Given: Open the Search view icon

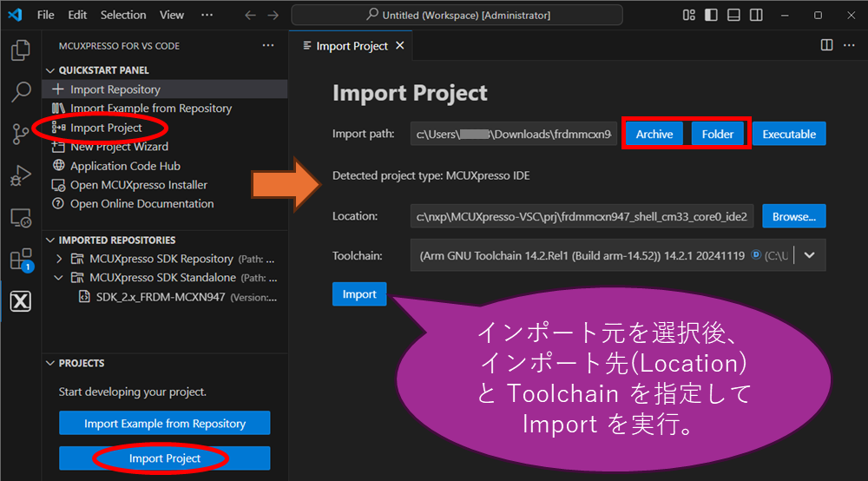Looking at the screenshot, I should pos(20,91).
